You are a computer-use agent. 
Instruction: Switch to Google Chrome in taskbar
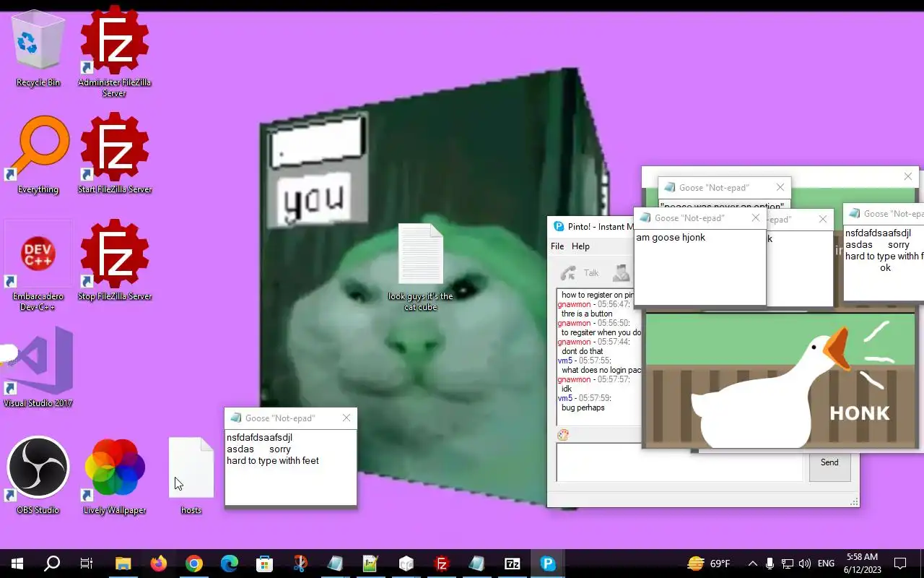click(x=194, y=564)
